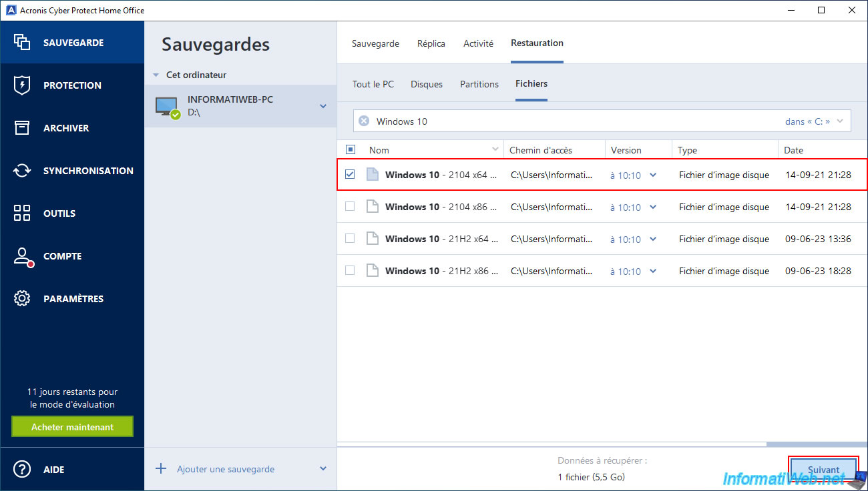Click file icon of Windows 10 2104 x64
868x491 pixels.
pyautogui.click(x=373, y=175)
